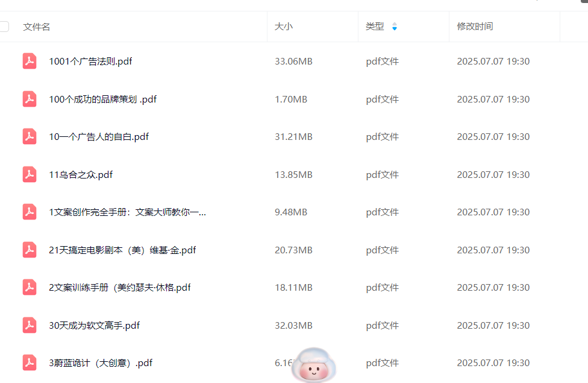Image resolution: width=588 pixels, height=383 pixels.
Task: Click the PDF icon next to 11乌合之众.pdf
Action: (x=30, y=174)
